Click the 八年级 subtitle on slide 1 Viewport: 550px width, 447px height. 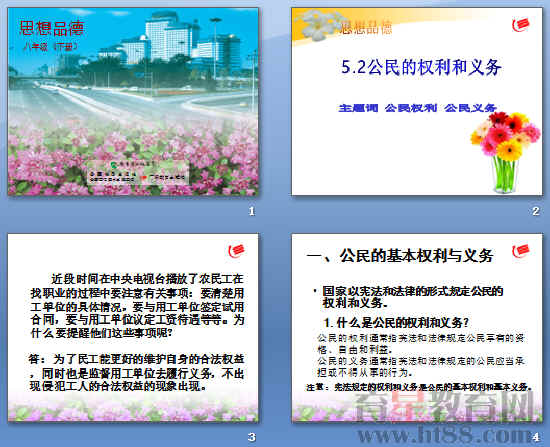click(50, 47)
